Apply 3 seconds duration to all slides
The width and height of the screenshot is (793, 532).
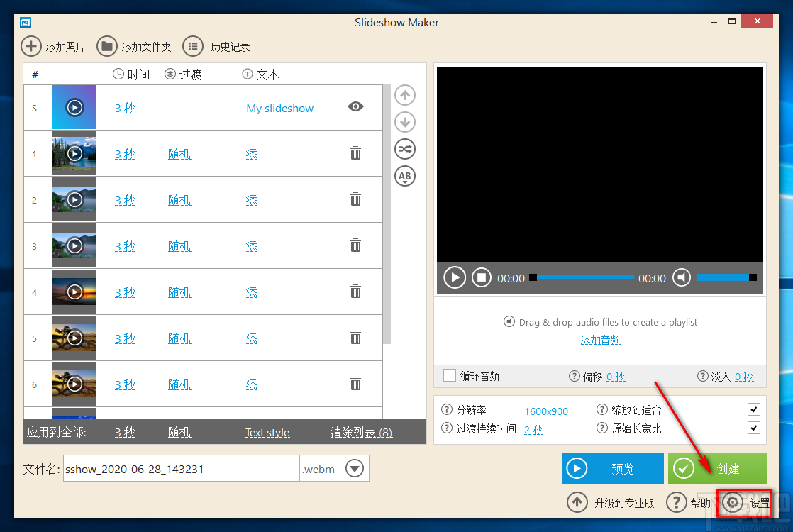pos(125,432)
